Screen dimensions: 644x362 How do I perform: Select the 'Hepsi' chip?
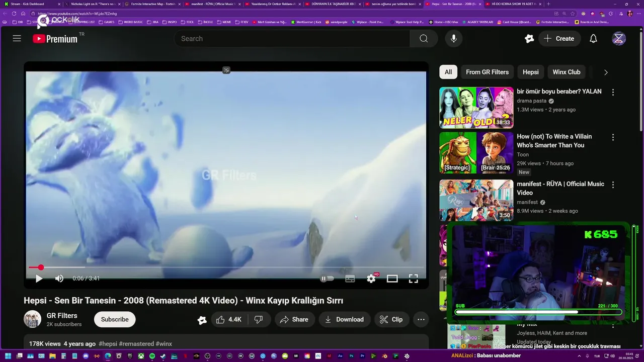coord(530,72)
